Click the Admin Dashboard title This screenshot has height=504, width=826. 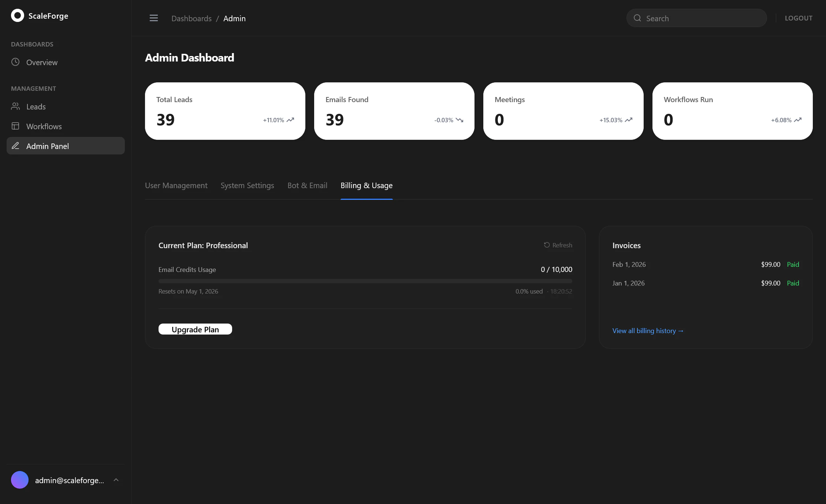[x=190, y=58]
